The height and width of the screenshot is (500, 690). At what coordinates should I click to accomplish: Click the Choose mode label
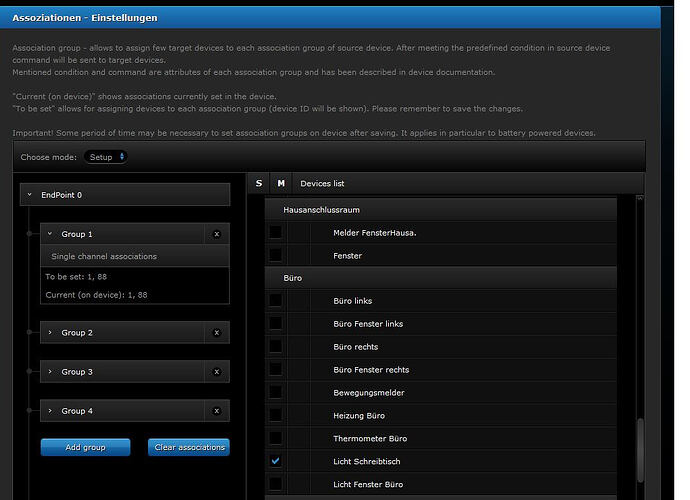(x=48, y=157)
